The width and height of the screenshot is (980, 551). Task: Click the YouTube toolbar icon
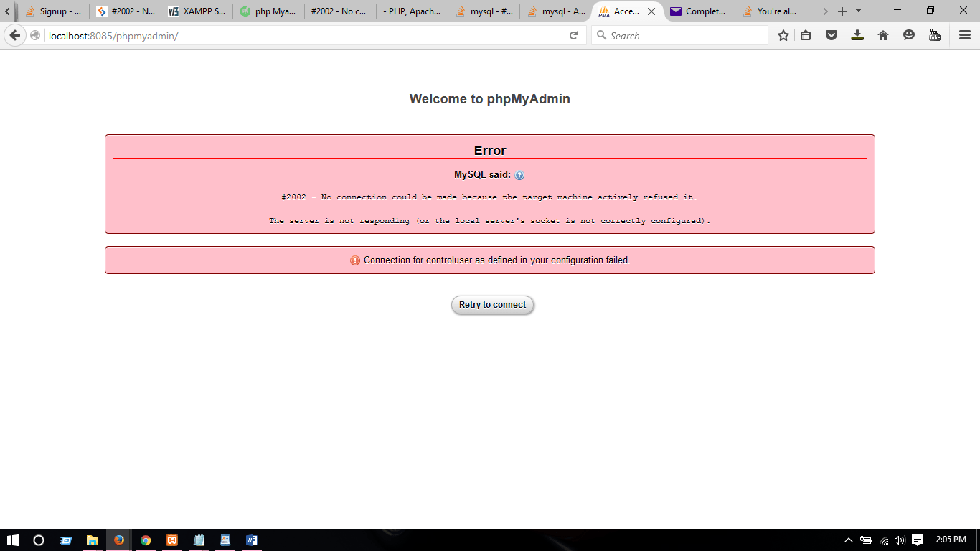tap(935, 35)
